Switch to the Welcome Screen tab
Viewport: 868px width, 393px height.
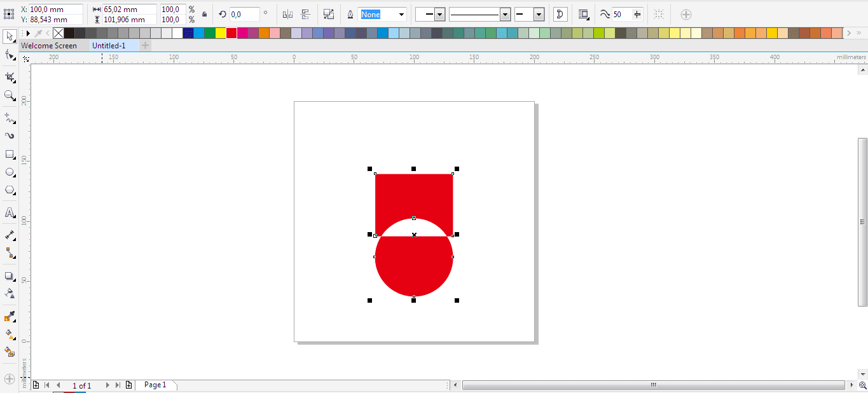point(49,45)
